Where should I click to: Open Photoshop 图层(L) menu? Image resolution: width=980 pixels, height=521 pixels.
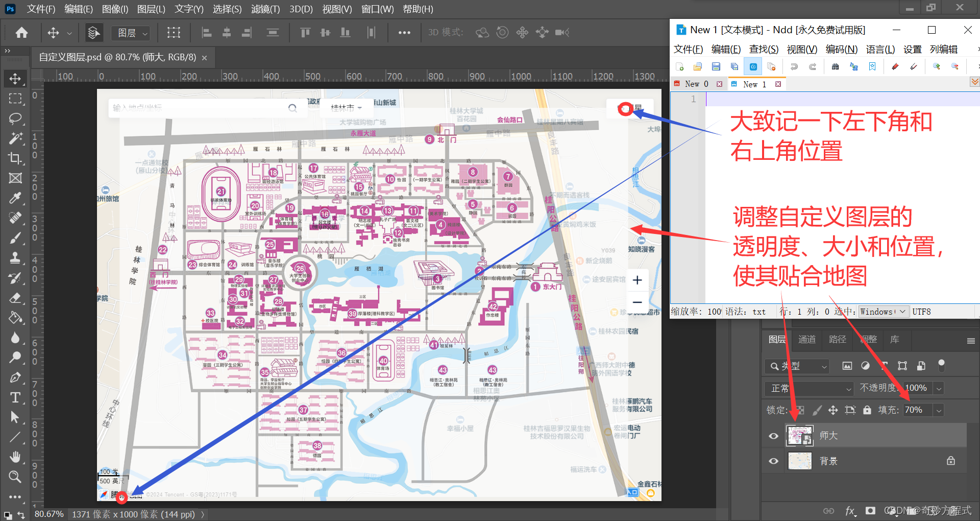[151, 9]
